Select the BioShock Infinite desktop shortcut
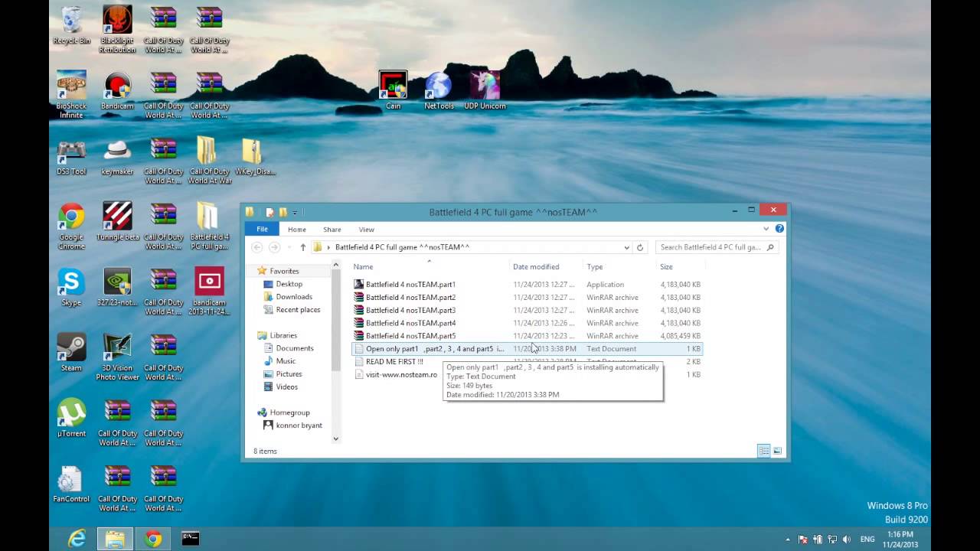Image resolution: width=980 pixels, height=551 pixels. [x=71, y=95]
